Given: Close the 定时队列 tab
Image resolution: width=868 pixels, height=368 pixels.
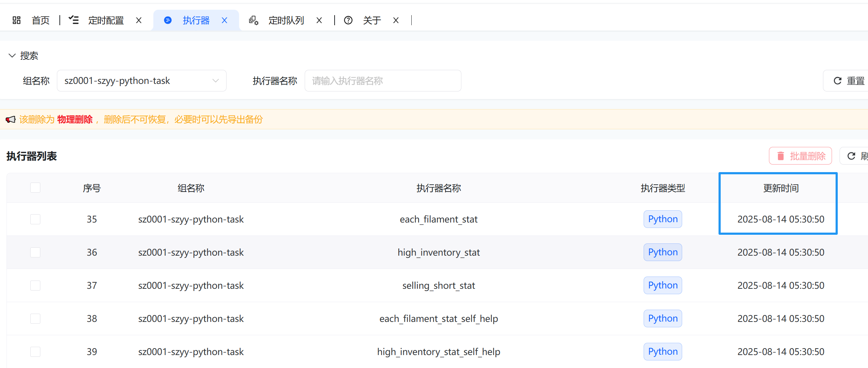Looking at the screenshot, I should (x=319, y=21).
